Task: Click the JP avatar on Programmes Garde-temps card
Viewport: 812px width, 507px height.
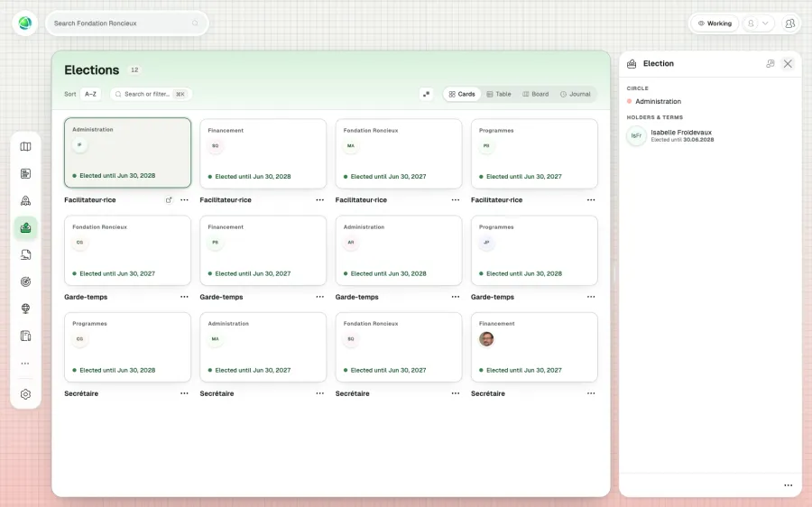Action: click(x=486, y=243)
